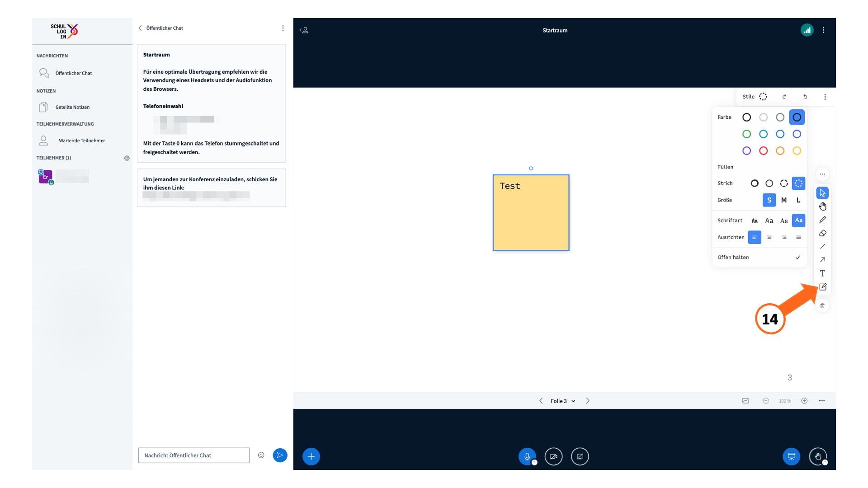Delete selection with trash icon
Viewport: 868px width, 488px height.
[x=822, y=306]
